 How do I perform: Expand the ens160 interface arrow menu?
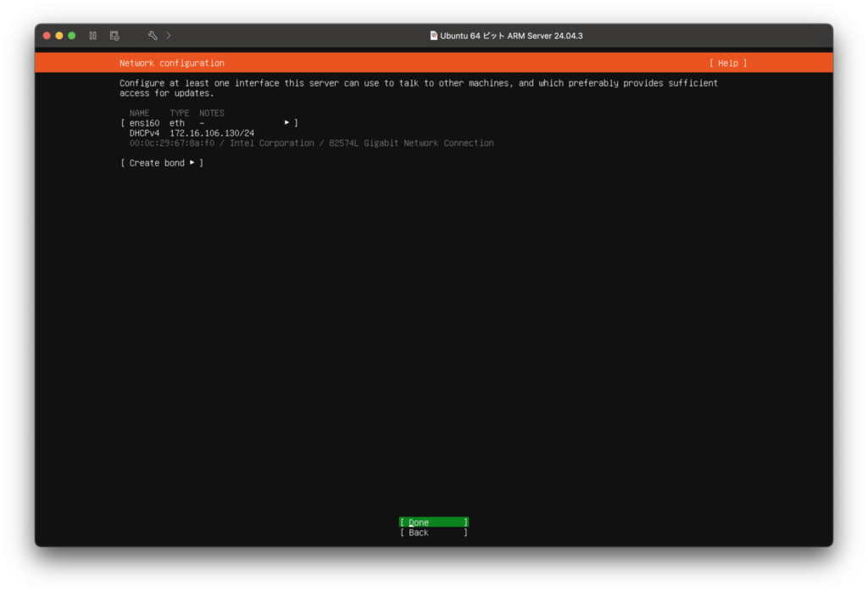[287, 123]
